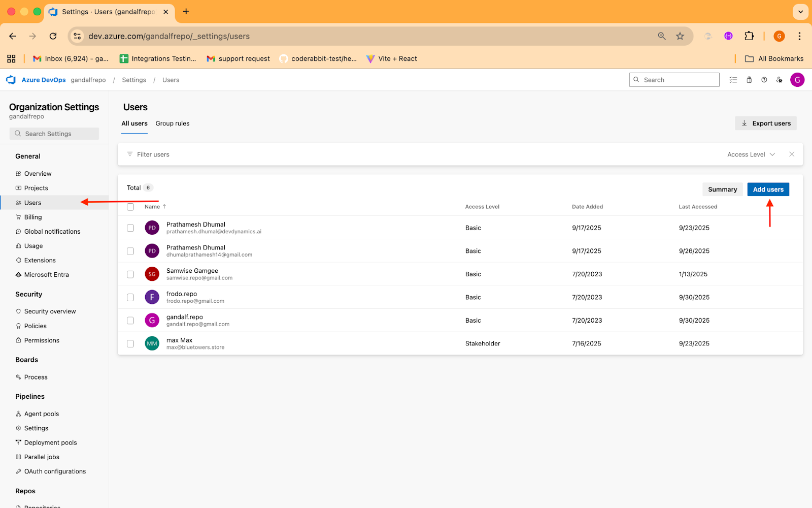Open the apps grid in bookmarks bar
The image size is (812, 508).
[11, 58]
